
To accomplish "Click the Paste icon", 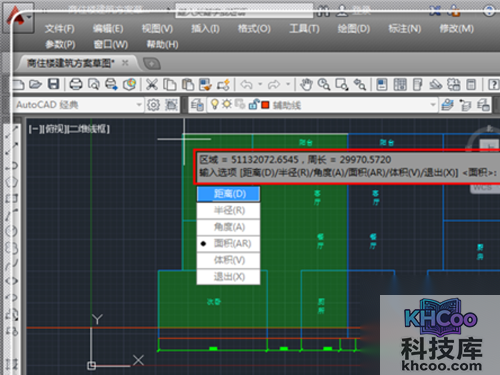I will [188, 84].
